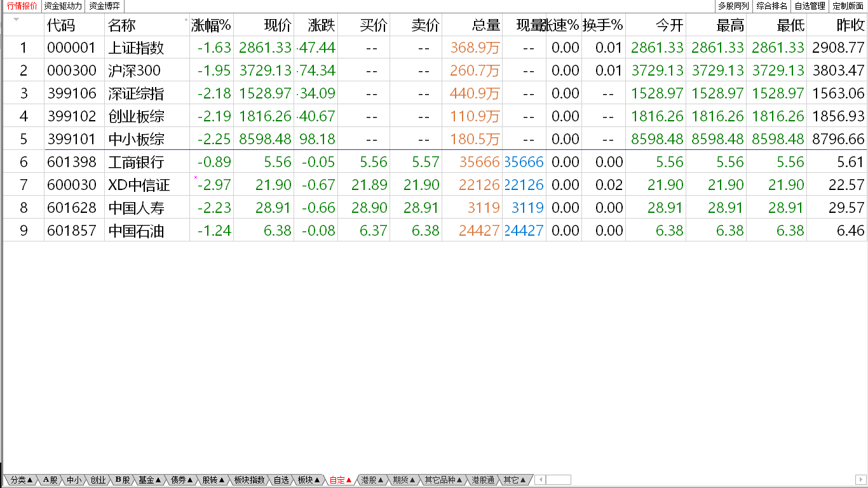Open 定制版面 layout
868x488 pixels.
[x=848, y=6]
